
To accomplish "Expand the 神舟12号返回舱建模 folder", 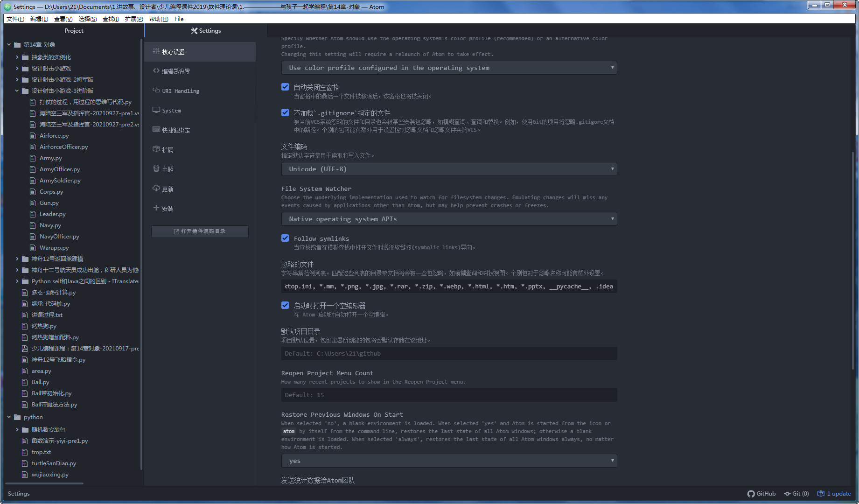I will click(17, 259).
